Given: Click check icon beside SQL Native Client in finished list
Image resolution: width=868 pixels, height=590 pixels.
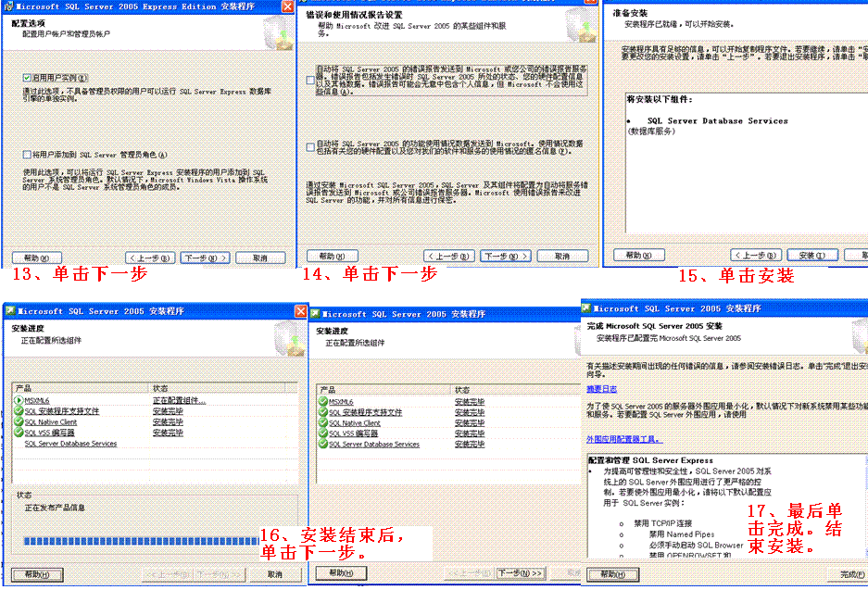Looking at the screenshot, I should pyautogui.click(x=322, y=423).
